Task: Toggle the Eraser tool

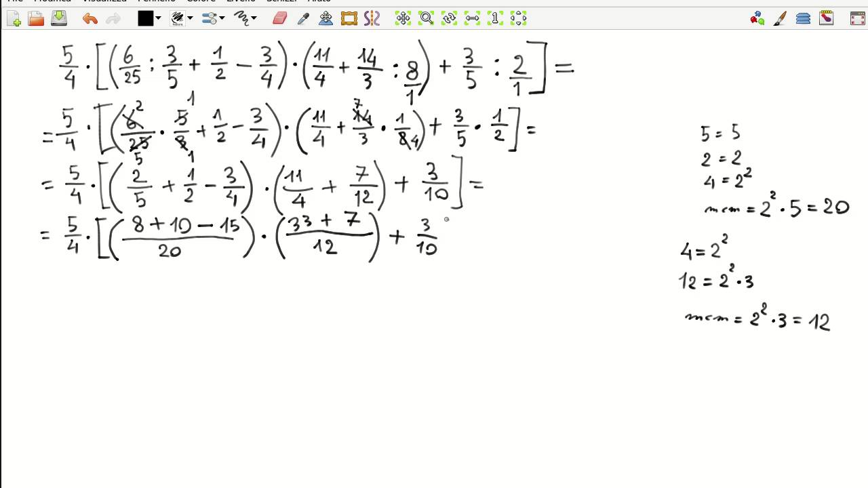Action: [279, 18]
